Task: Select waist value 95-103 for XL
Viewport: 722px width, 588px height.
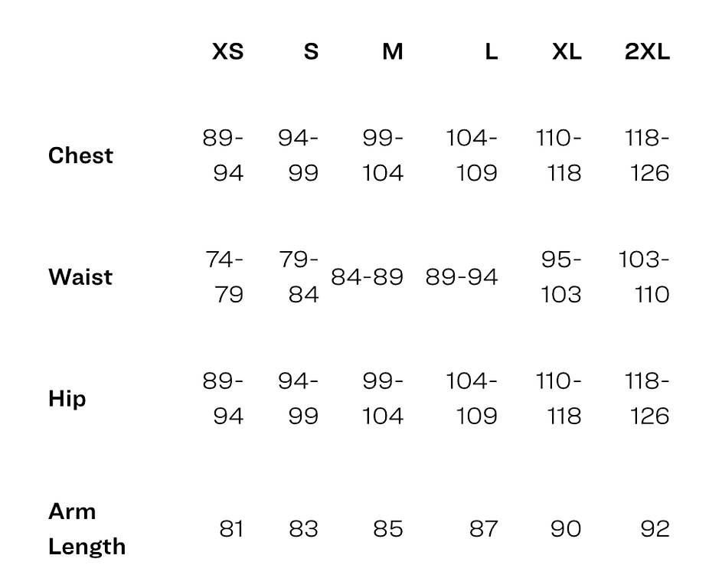Action: click(561, 277)
